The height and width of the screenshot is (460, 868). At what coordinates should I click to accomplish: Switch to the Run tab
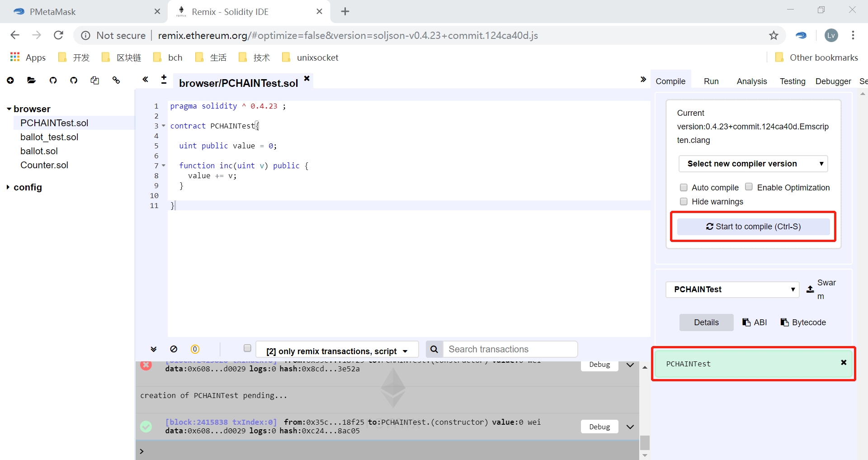711,81
